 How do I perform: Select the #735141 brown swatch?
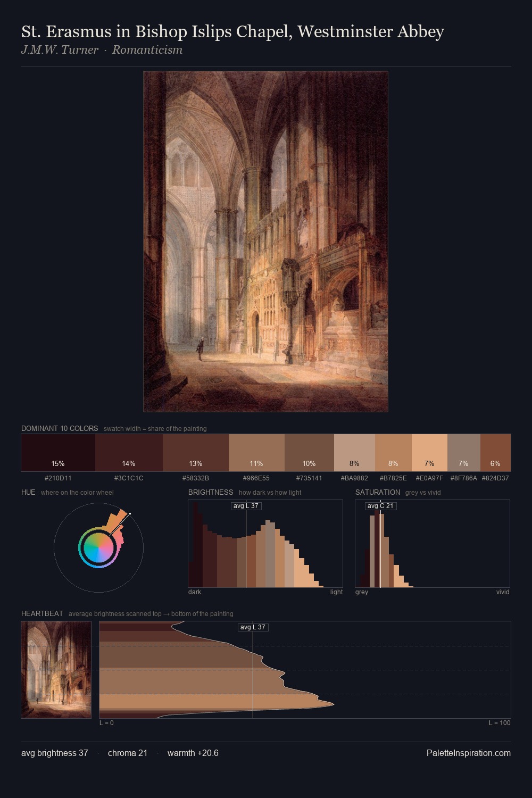click(309, 453)
